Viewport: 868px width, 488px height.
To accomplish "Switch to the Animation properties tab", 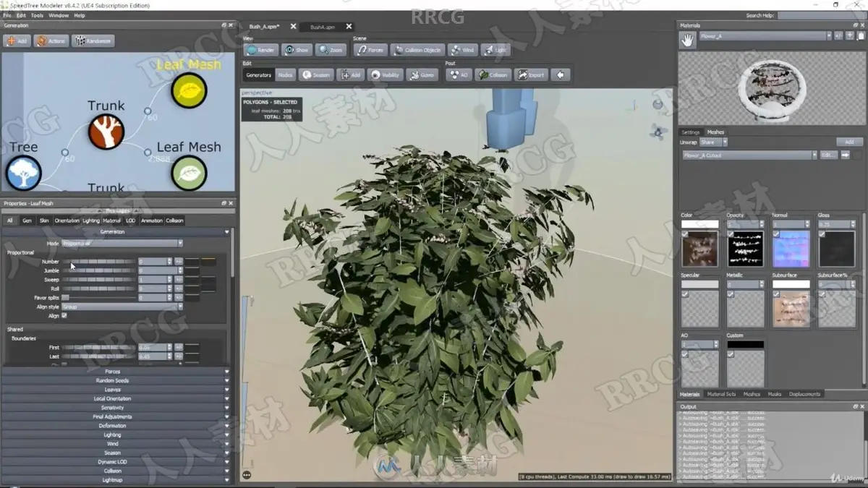I will 152,221.
